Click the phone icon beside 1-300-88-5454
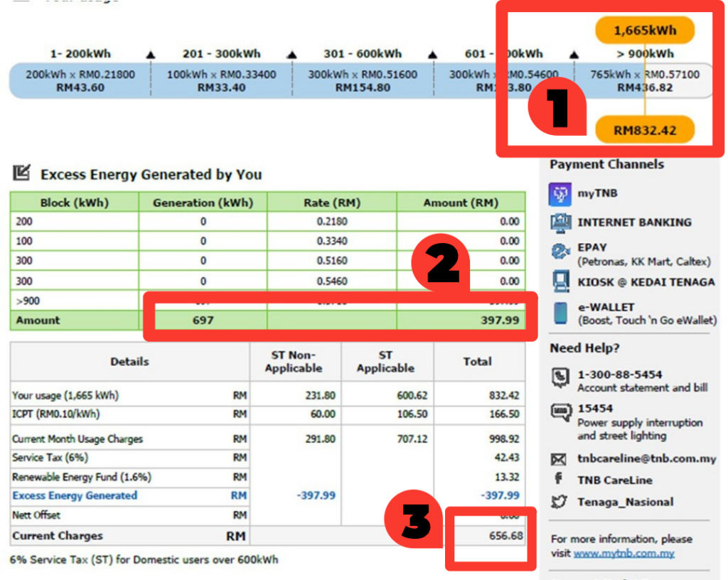 560,377
